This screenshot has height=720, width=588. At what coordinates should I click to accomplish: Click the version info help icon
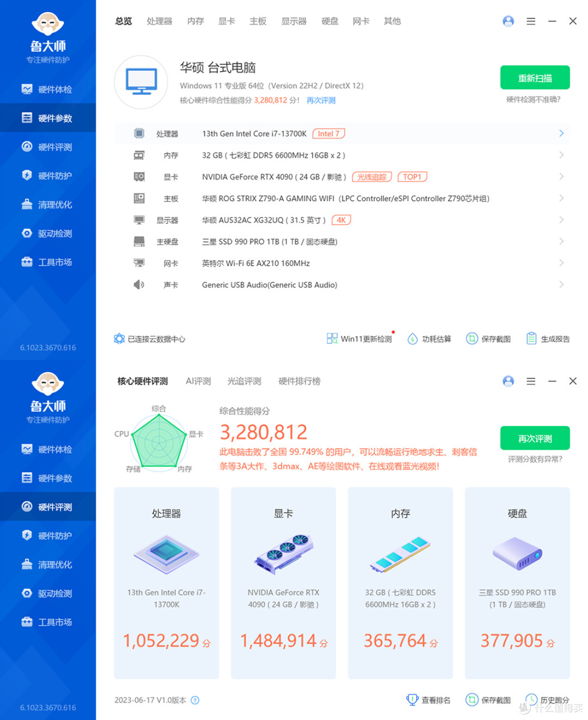pyautogui.click(x=195, y=700)
